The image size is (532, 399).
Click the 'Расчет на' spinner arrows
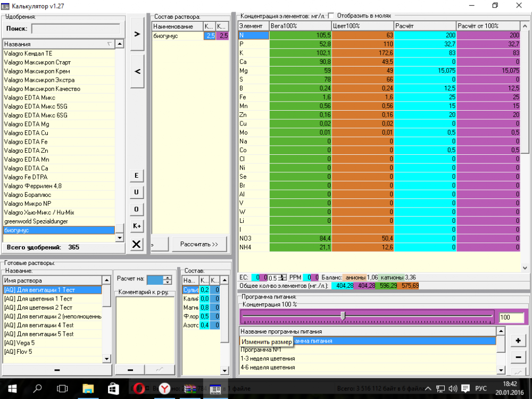click(167, 280)
